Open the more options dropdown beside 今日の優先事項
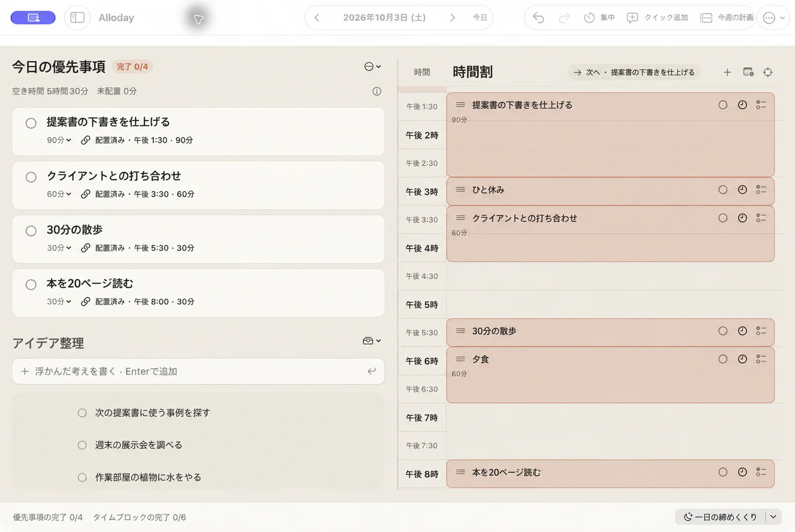The width and height of the screenshot is (795, 532). click(373, 66)
